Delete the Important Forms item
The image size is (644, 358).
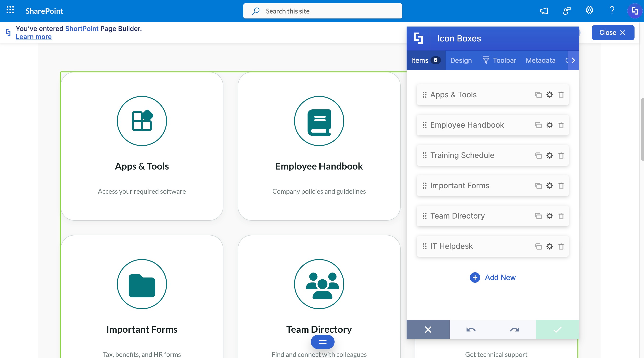(x=561, y=186)
